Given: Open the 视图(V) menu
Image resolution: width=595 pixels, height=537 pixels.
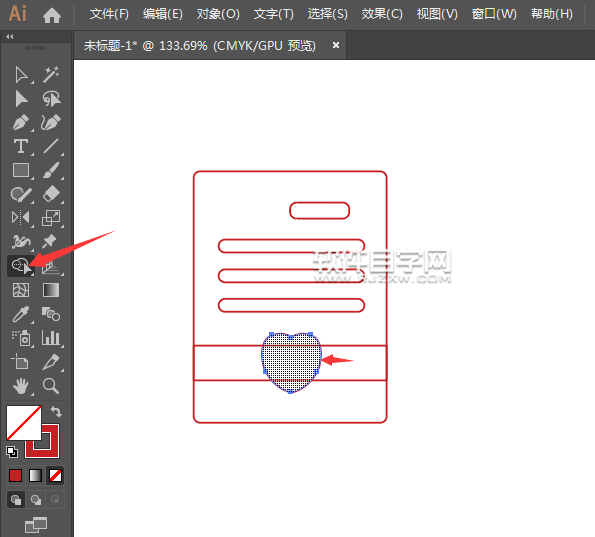Looking at the screenshot, I should pyautogui.click(x=437, y=14).
